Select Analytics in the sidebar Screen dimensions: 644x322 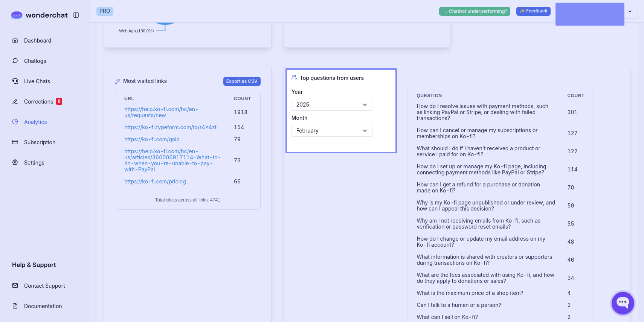tap(35, 122)
